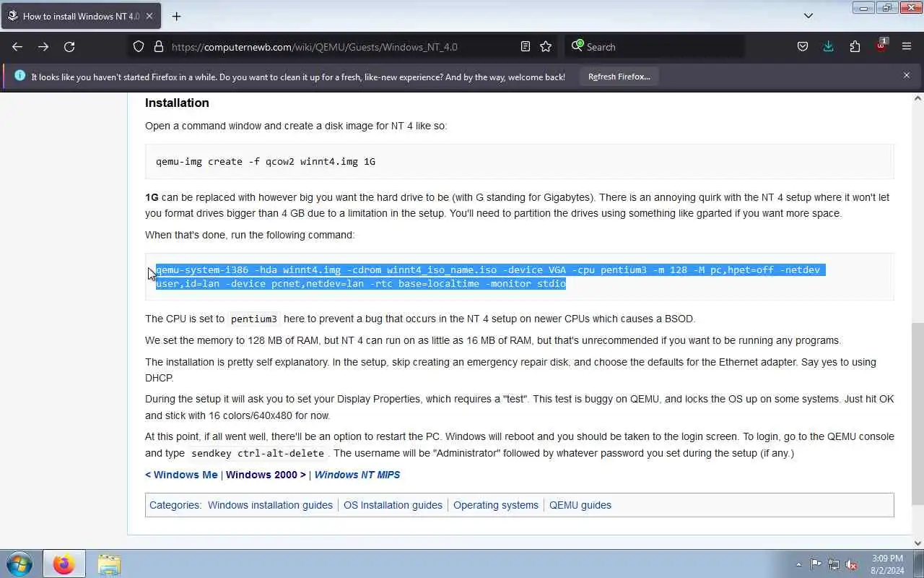Show site security info via padlock icon
Viewport: 924px width, 578px height.
pyautogui.click(x=159, y=46)
